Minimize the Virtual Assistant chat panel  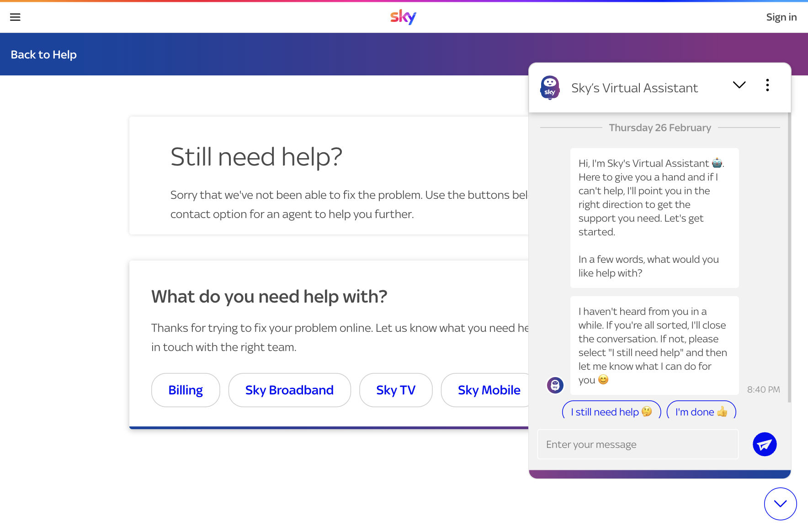739,85
